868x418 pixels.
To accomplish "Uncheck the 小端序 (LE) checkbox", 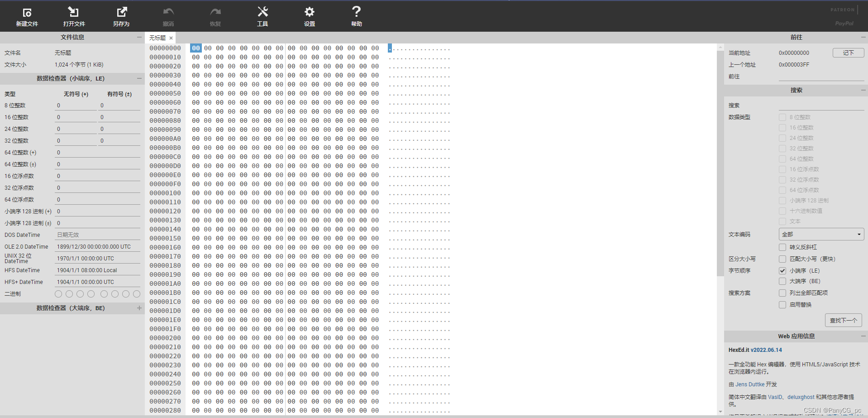I will click(782, 271).
